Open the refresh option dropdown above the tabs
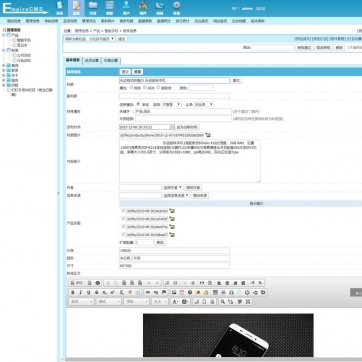This screenshot has width=362, height=362. pyautogui.click(x=89, y=39)
